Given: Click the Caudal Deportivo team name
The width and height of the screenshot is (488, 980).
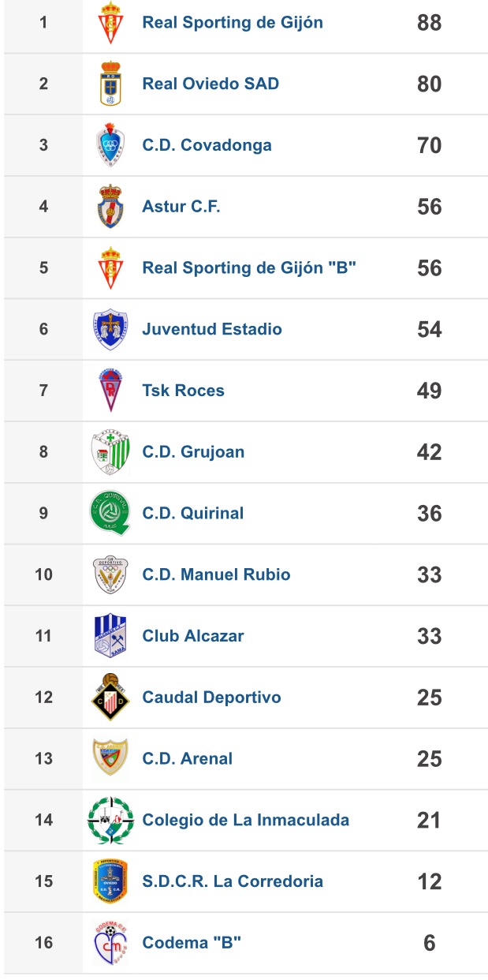Looking at the screenshot, I should 211,698.
